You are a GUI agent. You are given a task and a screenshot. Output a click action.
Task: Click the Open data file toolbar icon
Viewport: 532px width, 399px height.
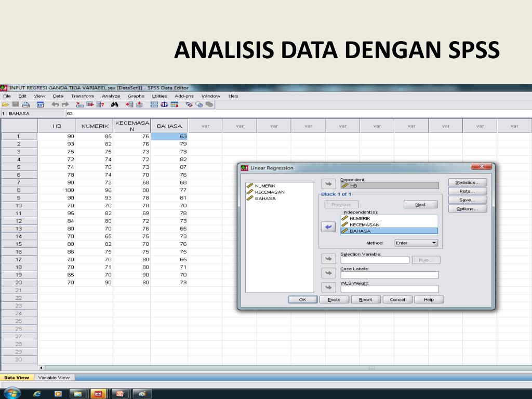point(5,104)
